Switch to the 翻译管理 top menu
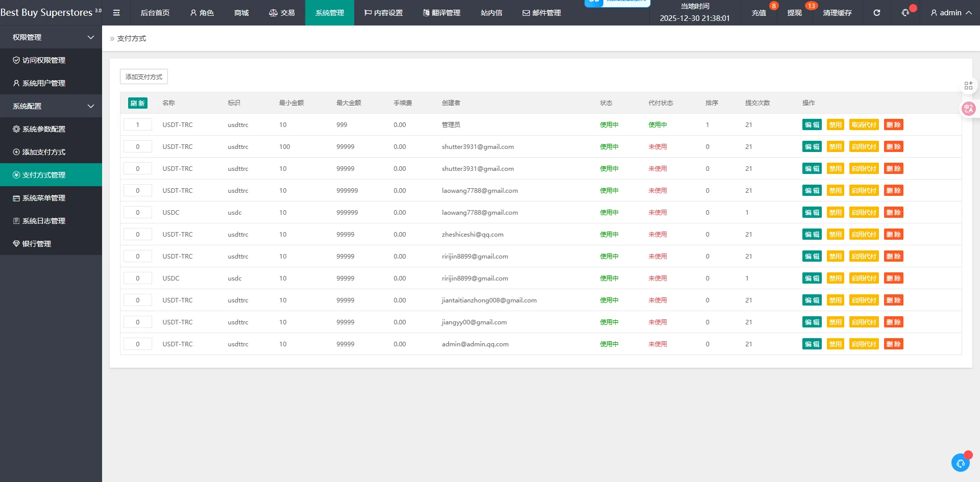980x482 pixels. (442, 13)
